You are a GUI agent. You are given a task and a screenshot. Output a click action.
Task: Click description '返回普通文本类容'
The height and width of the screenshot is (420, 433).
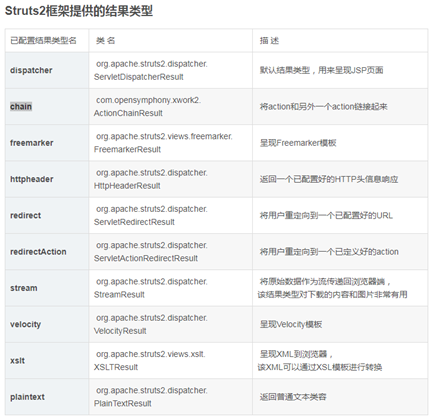pos(293,397)
